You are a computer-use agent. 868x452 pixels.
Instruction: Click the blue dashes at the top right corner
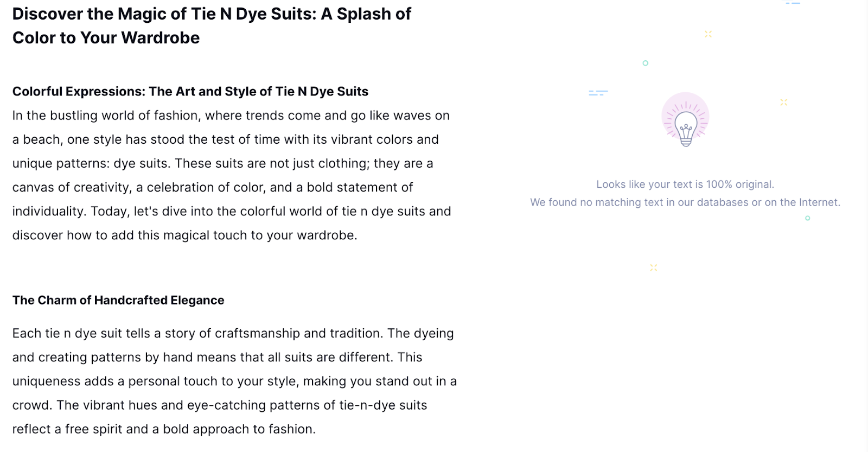pos(793,3)
